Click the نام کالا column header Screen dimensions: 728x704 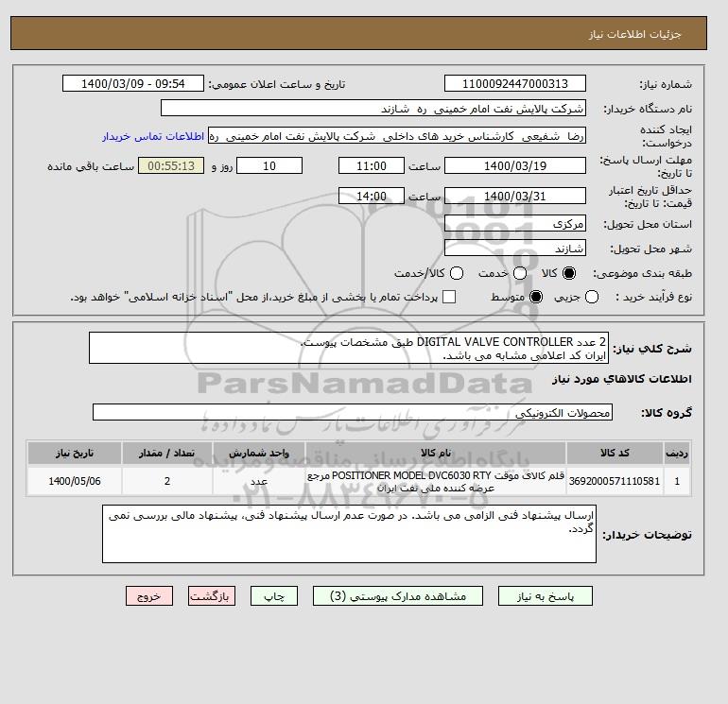[436, 453]
